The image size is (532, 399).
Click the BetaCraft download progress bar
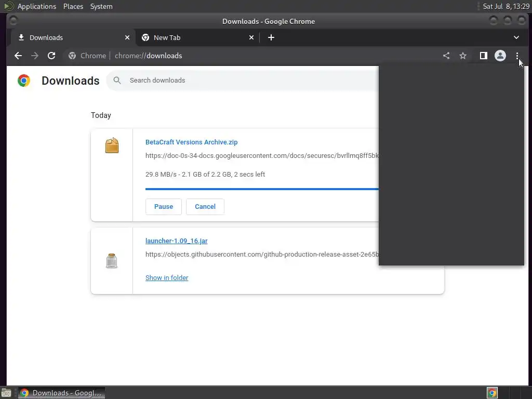262,189
